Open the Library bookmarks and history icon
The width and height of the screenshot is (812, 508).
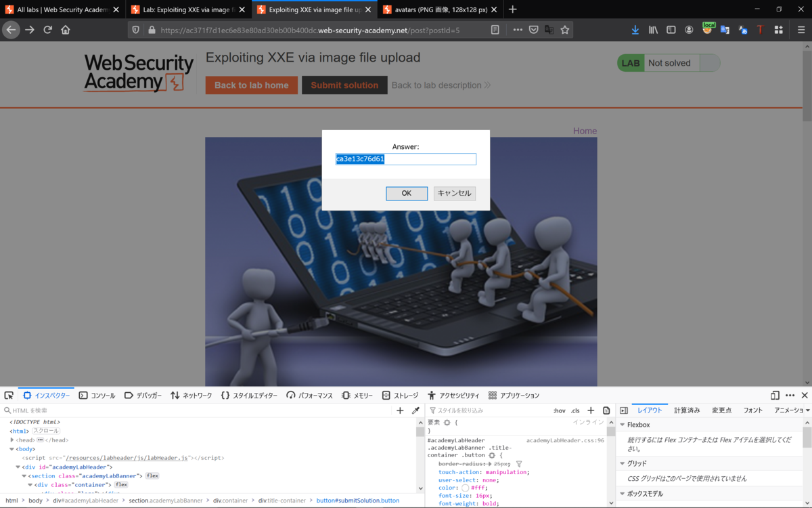point(653,30)
